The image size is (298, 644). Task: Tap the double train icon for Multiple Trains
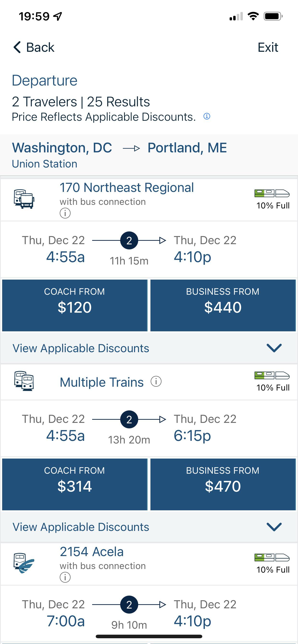click(x=24, y=381)
